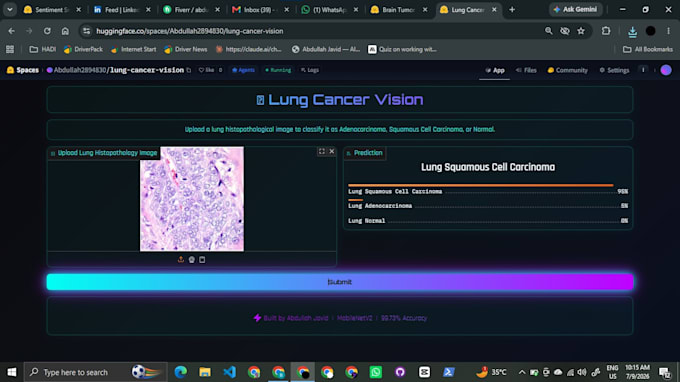The image size is (680, 382).
Task: Select the upload file source icon
Action: click(181, 259)
